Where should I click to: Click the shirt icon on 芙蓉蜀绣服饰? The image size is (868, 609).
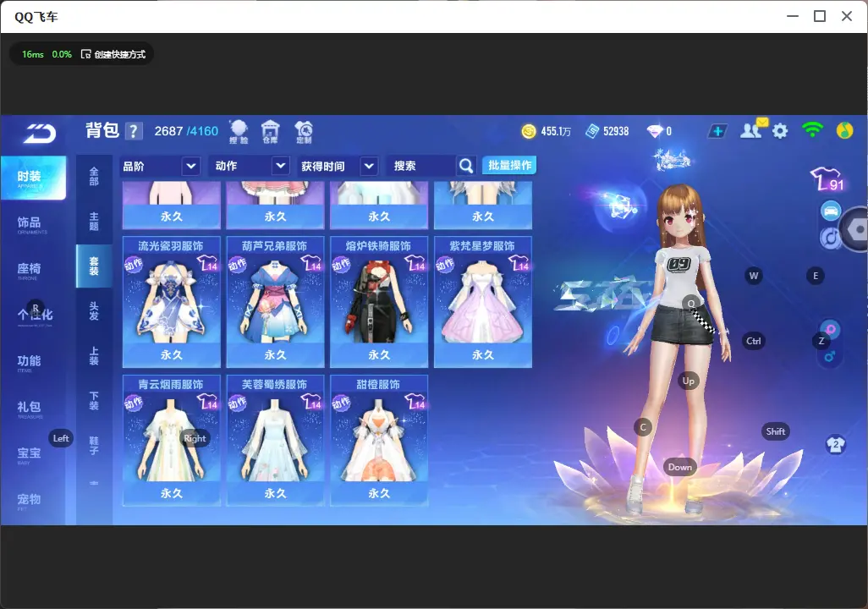coord(311,402)
